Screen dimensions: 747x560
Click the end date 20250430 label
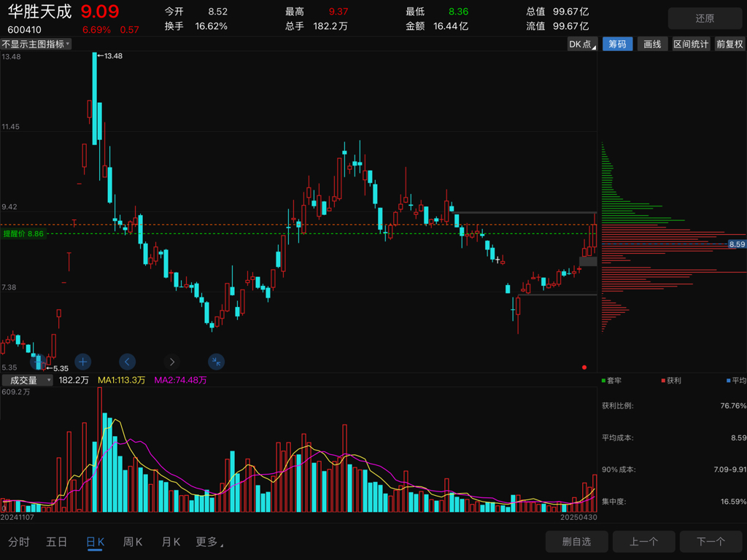coord(578,517)
